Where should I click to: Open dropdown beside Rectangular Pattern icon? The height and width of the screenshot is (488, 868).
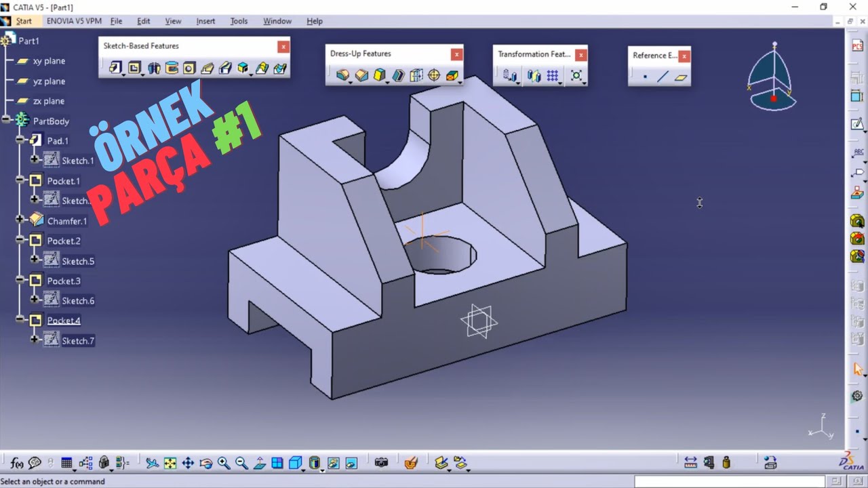pos(560,82)
